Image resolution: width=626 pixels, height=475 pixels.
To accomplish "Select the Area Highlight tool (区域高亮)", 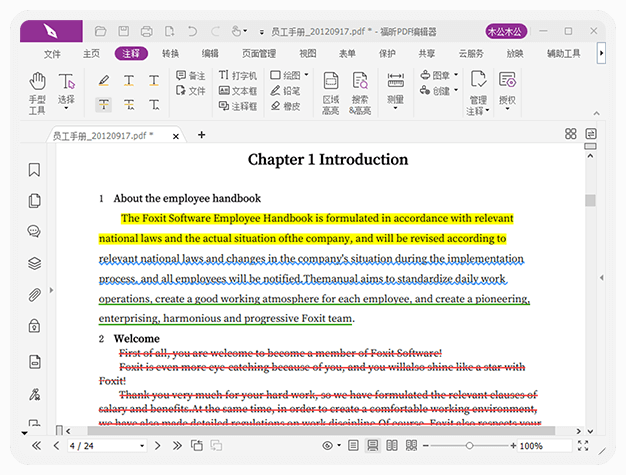I will tap(331, 93).
